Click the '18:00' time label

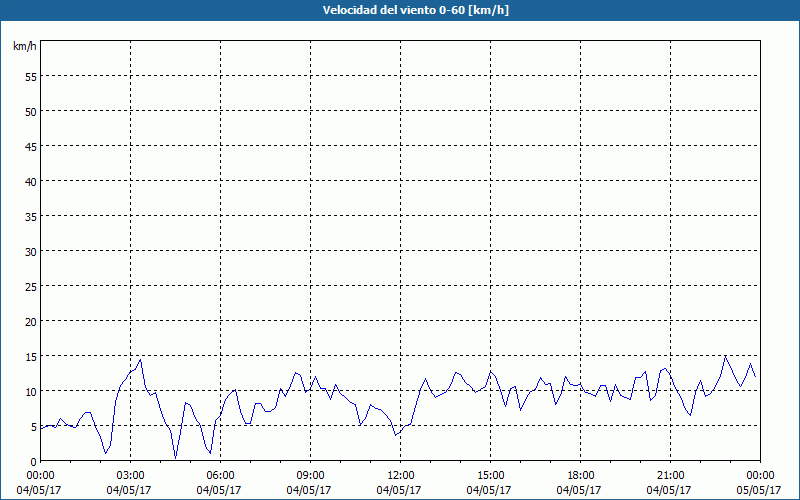click(580, 476)
